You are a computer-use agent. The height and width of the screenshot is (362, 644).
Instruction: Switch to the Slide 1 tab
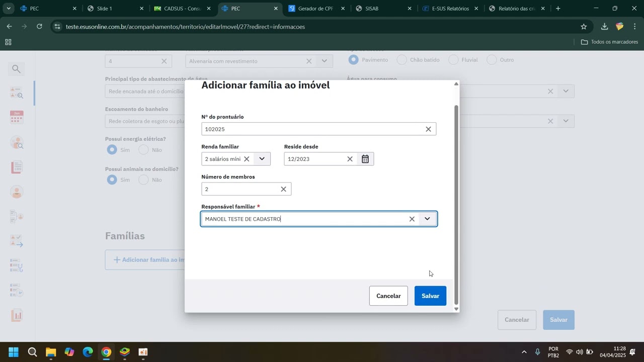click(x=115, y=9)
